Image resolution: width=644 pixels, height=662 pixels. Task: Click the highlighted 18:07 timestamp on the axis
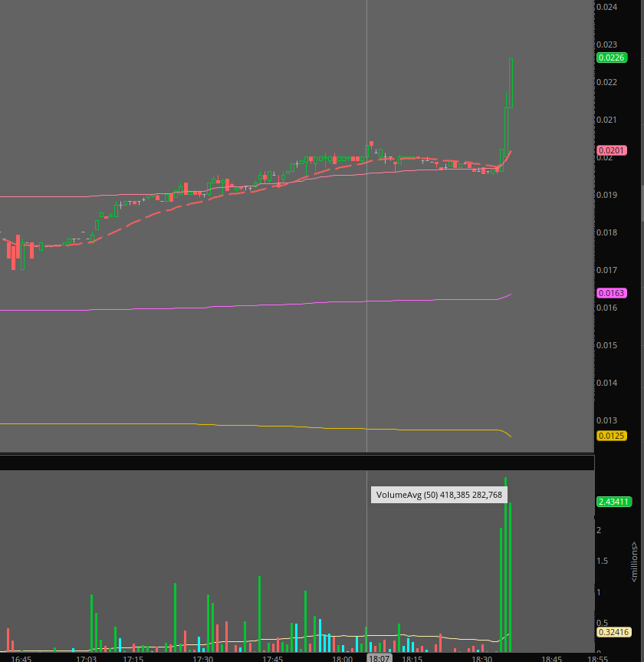(379, 657)
